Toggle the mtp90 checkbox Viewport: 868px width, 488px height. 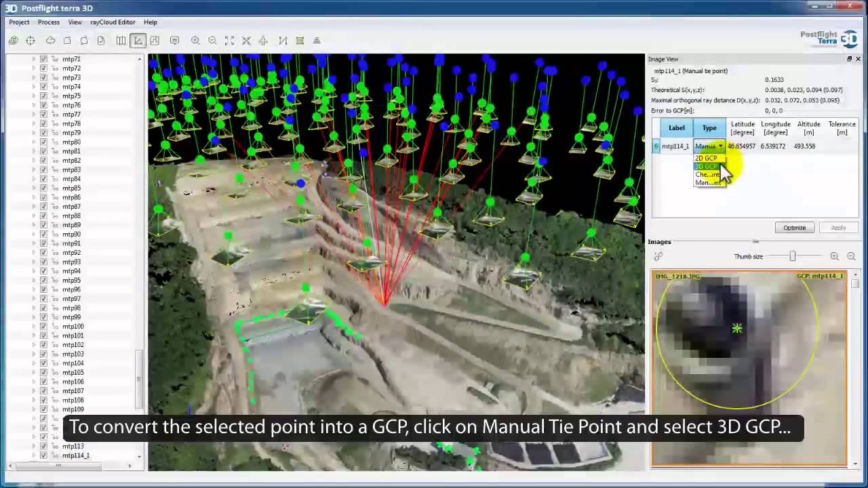pyautogui.click(x=43, y=234)
